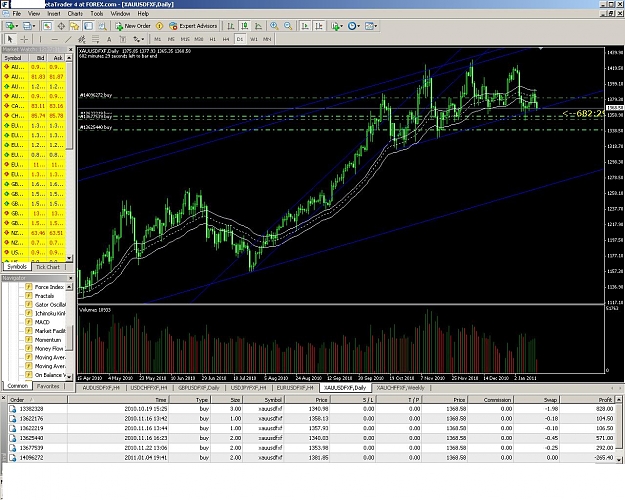Open the View menu
Image resolution: width=625 pixels, height=500 pixels.
(34, 14)
